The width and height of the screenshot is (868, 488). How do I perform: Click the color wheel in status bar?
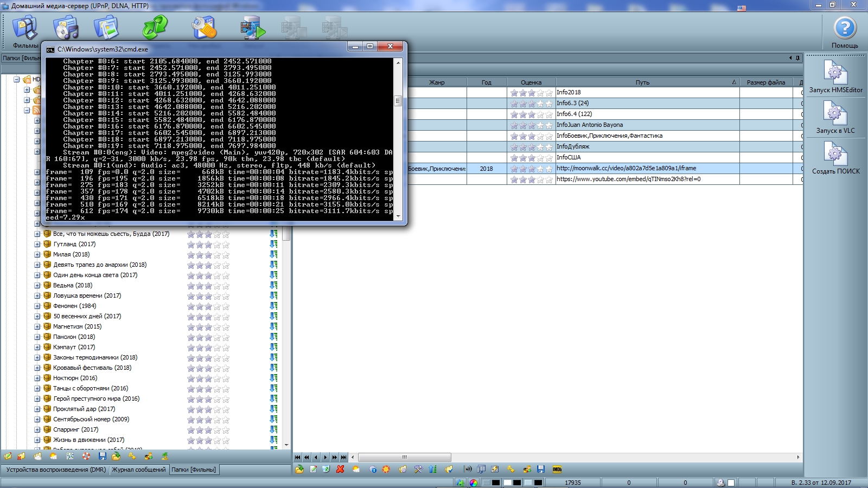click(474, 483)
